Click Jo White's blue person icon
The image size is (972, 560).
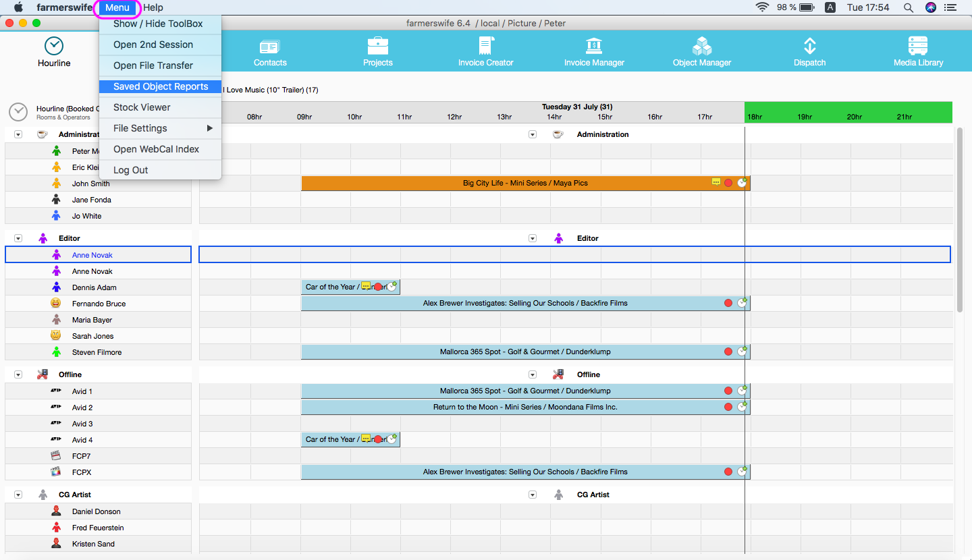click(56, 216)
